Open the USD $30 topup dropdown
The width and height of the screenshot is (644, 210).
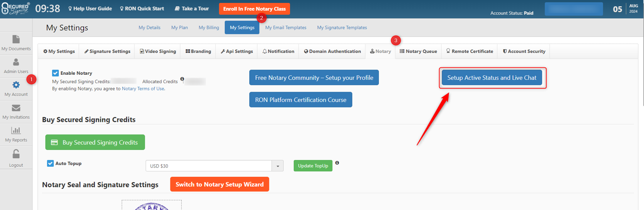coord(278,166)
